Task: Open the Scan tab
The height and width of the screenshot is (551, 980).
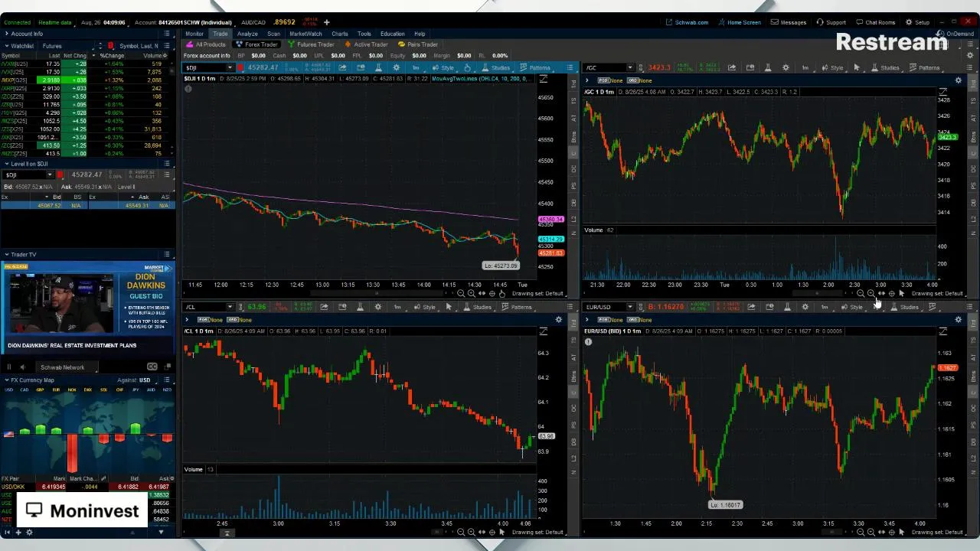Action: (x=273, y=34)
